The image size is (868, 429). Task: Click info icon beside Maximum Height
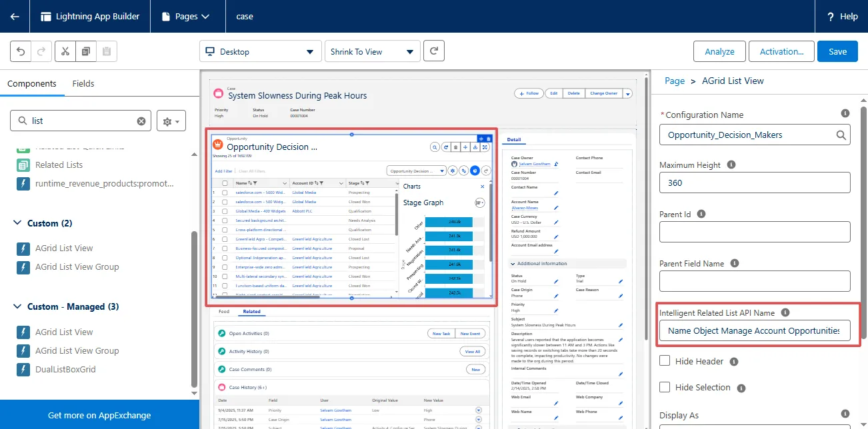(731, 165)
